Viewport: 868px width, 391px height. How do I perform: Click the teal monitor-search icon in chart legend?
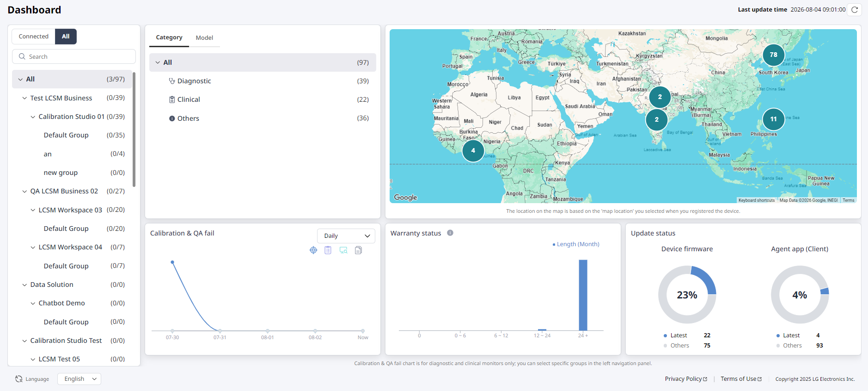tap(343, 250)
